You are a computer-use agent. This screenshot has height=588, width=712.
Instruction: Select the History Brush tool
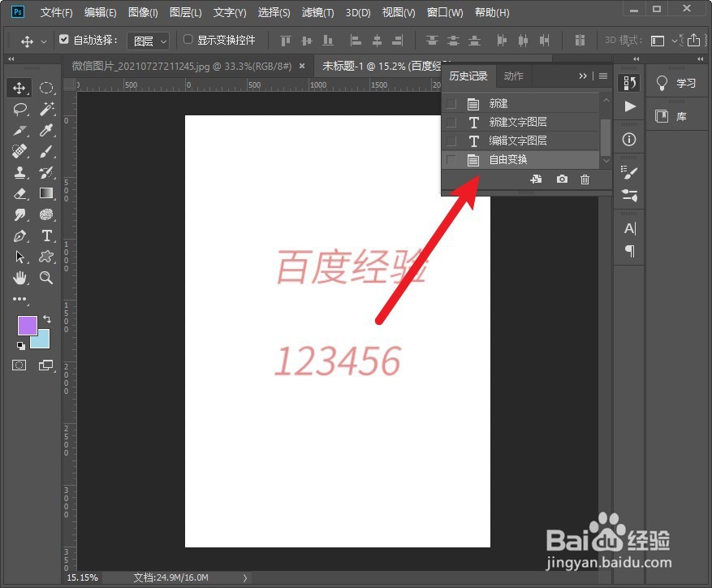click(x=46, y=172)
